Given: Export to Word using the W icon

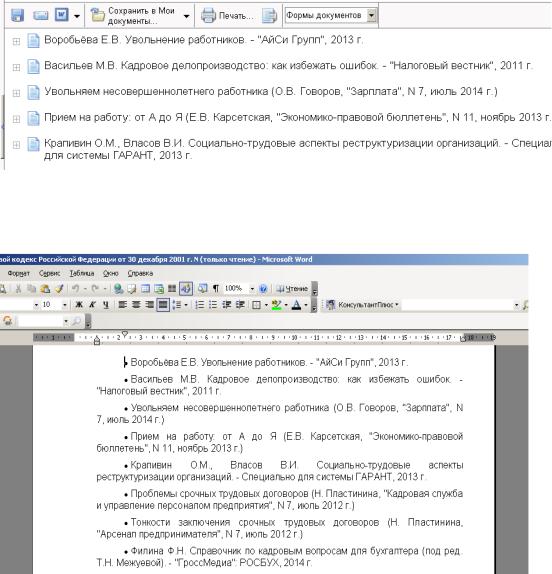Looking at the screenshot, I should (x=61, y=15).
